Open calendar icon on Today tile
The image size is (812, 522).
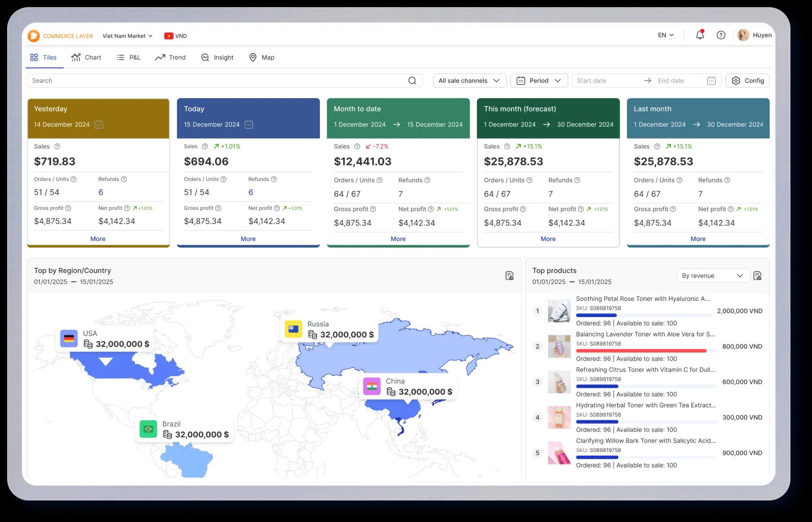tap(249, 125)
